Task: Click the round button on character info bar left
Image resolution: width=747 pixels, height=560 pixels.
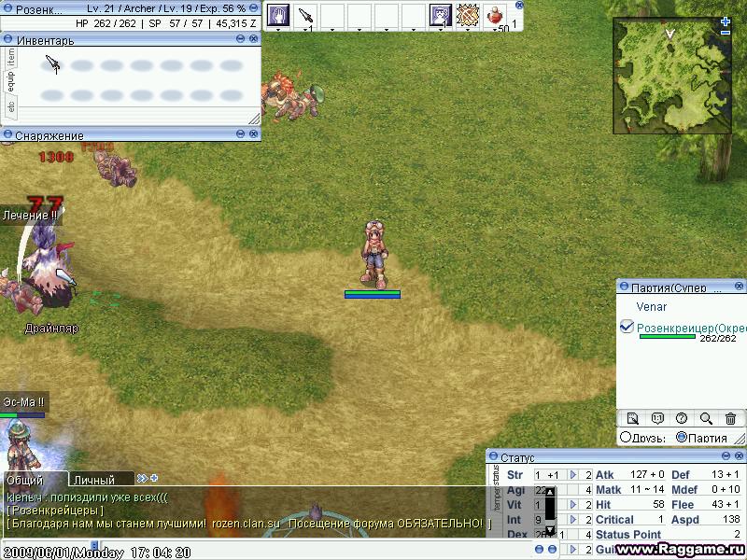Action: tap(7, 8)
